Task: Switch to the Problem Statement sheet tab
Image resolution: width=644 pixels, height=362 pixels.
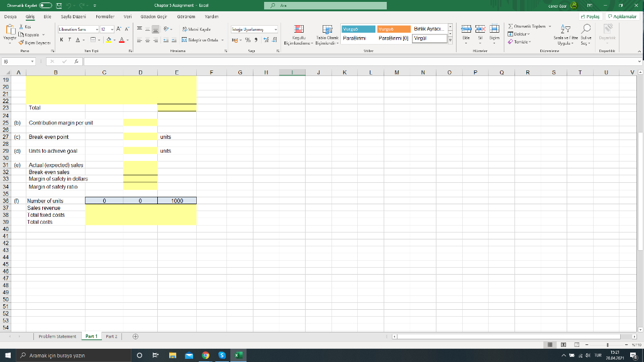Action: click(57, 337)
